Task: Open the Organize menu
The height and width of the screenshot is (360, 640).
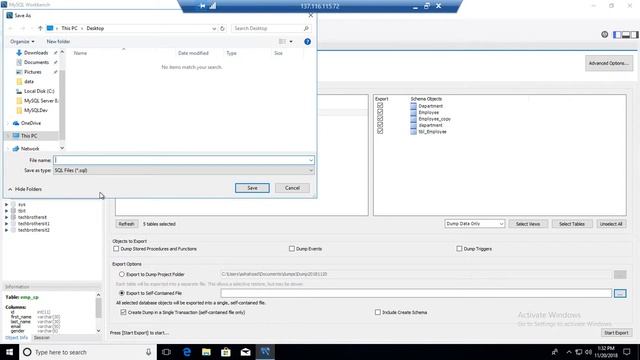Action: point(22,41)
